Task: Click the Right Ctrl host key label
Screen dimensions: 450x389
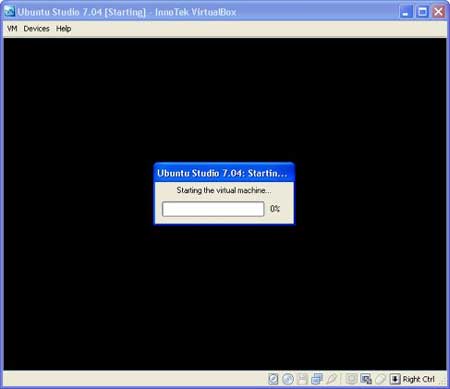Action: (419, 379)
